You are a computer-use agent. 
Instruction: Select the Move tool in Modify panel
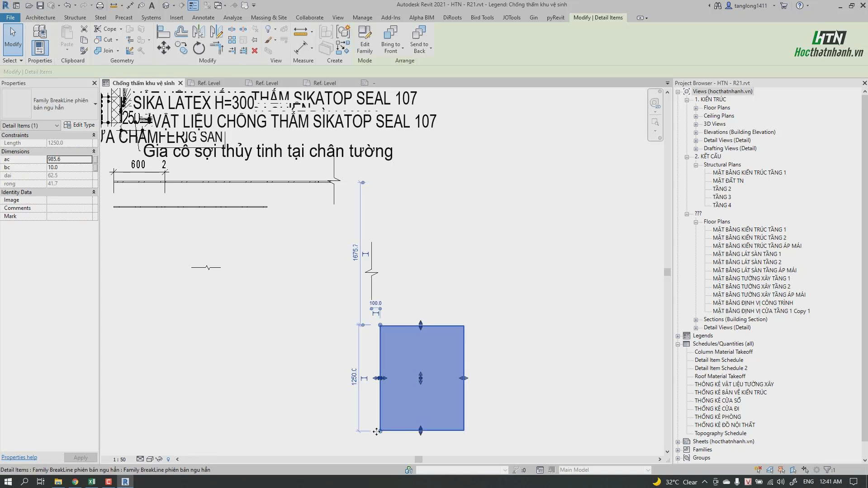tap(163, 48)
